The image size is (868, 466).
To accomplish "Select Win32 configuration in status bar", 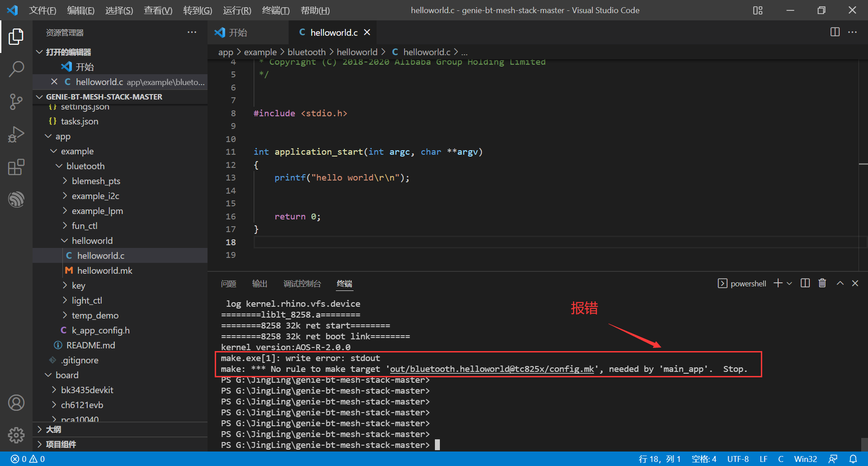I will click(x=806, y=459).
